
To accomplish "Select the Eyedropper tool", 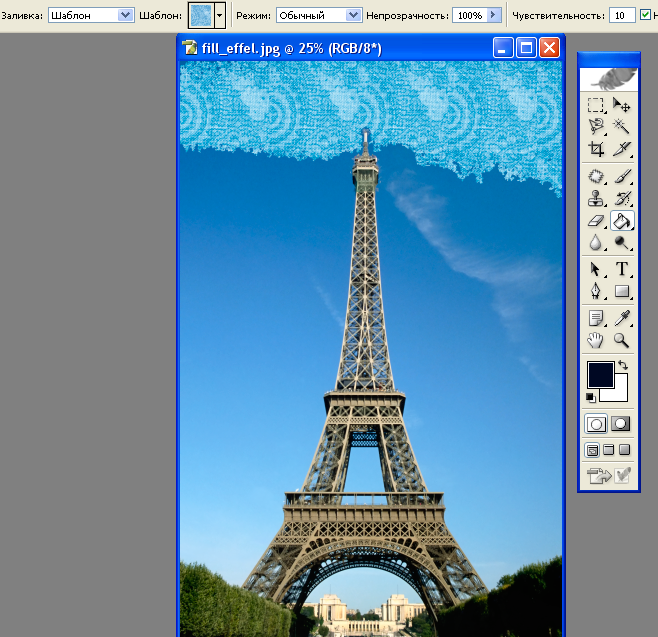I will 621,318.
